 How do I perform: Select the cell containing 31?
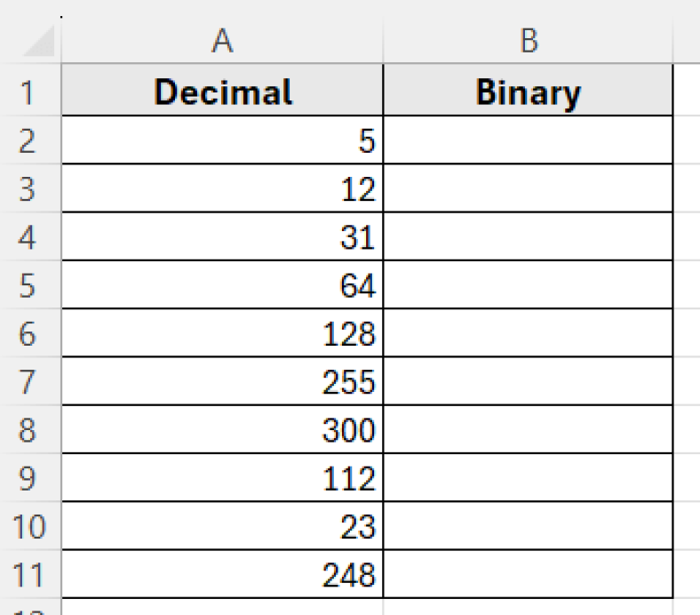222,237
